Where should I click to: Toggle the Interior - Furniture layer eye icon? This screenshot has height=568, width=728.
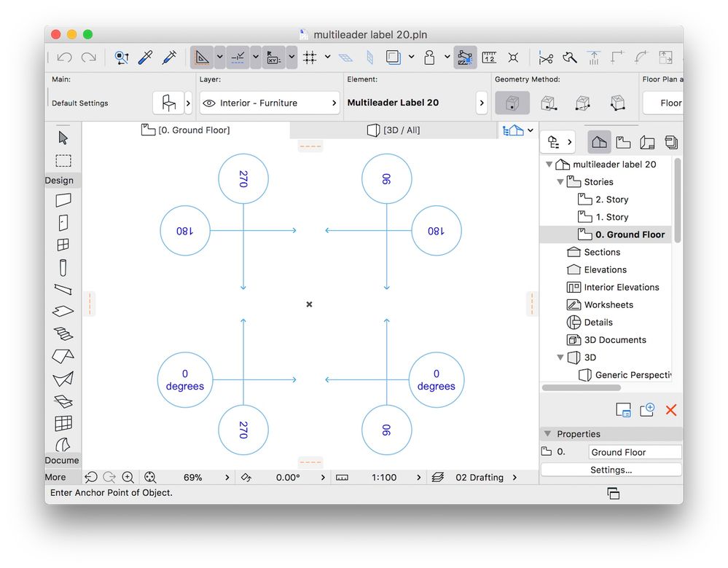point(209,103)
